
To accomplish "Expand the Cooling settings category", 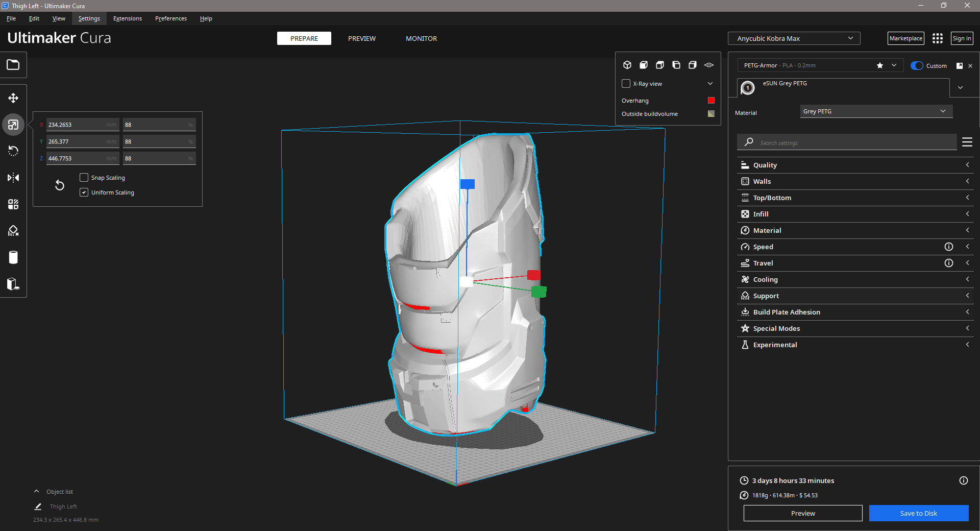I will pos(855,279).
